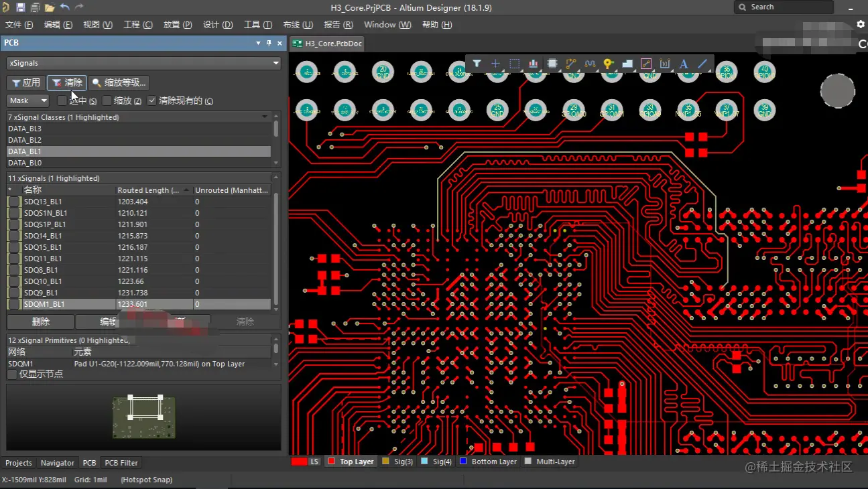Select the Interactive Routing tool

pos(571,64)
